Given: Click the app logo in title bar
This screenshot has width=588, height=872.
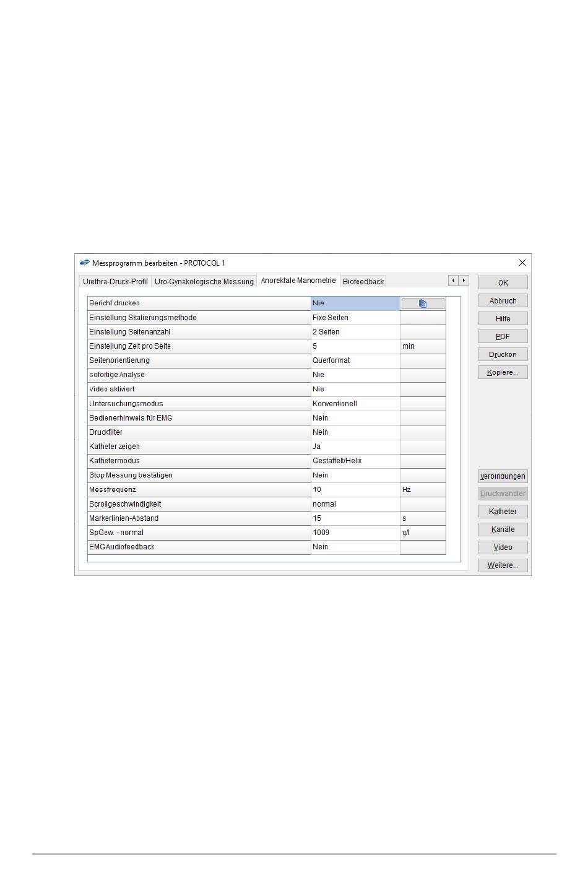Looking at the screenshot, I should pyautogui.click(x=85, y=263).
